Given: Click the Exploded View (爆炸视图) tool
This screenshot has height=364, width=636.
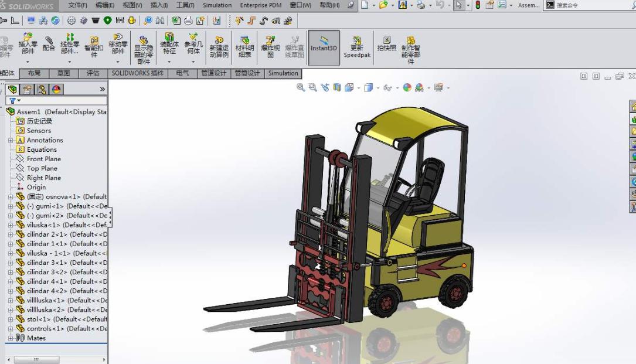Looking at the screenshot, I should coord(270,47).
